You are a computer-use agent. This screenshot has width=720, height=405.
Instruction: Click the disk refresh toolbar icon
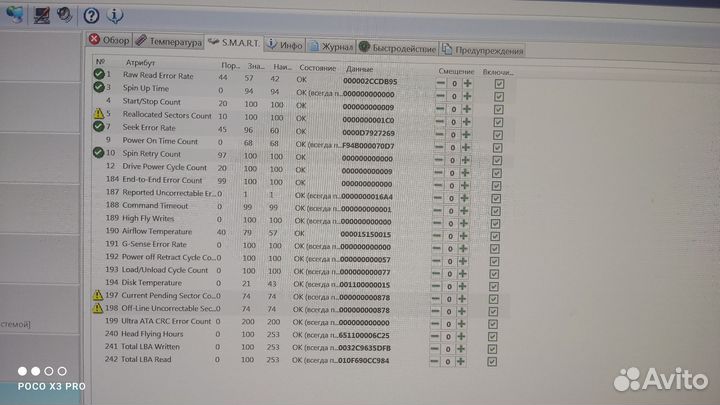pos(65,15)
